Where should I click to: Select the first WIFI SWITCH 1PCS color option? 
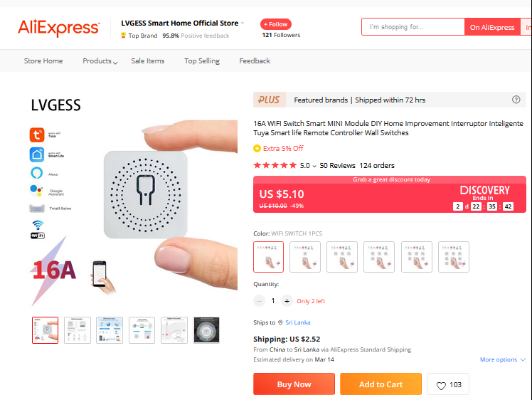click(x=268, y=257)
